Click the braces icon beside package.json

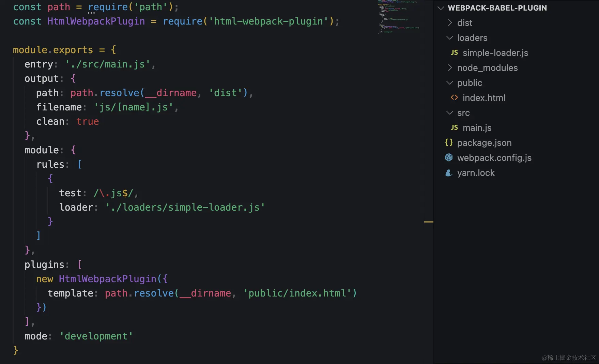449,142
